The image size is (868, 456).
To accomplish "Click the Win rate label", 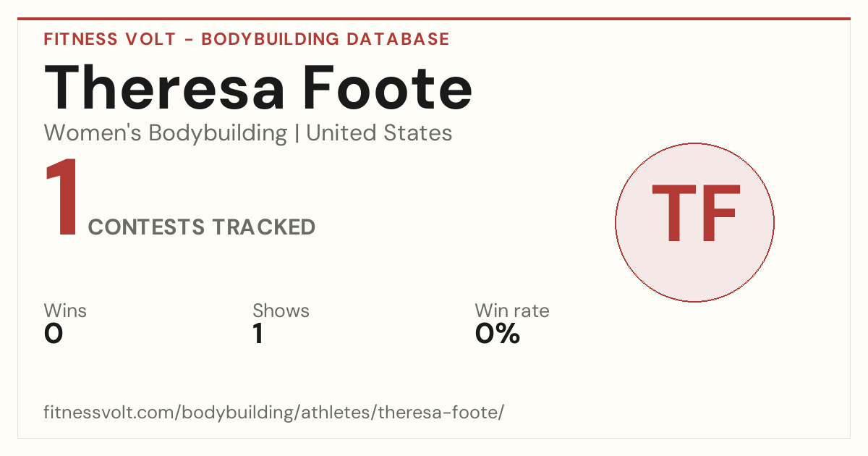I will pyautogui.click(x=512, y=311).
